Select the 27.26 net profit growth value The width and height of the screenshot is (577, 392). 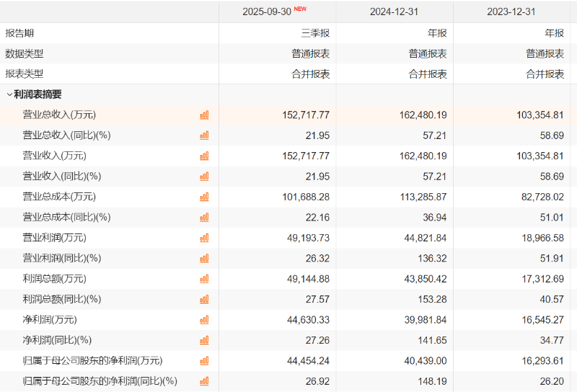[317, 341]
